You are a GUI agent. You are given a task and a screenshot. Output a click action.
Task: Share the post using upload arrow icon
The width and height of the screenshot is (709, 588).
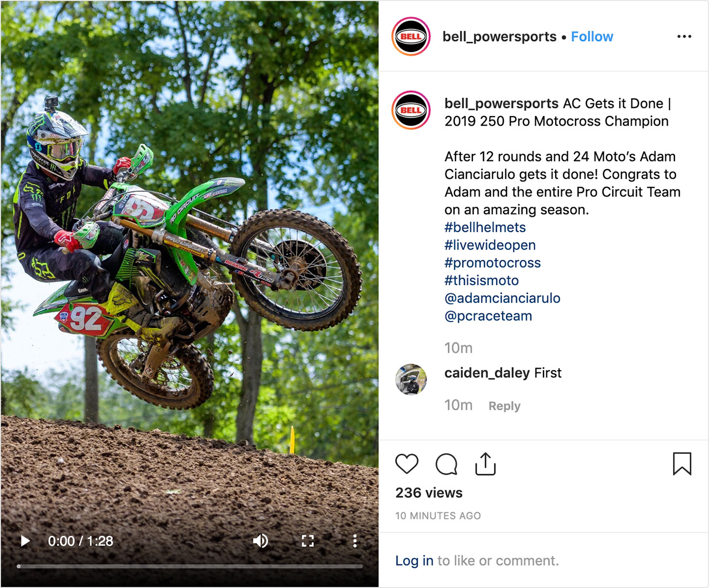point(485,464)
